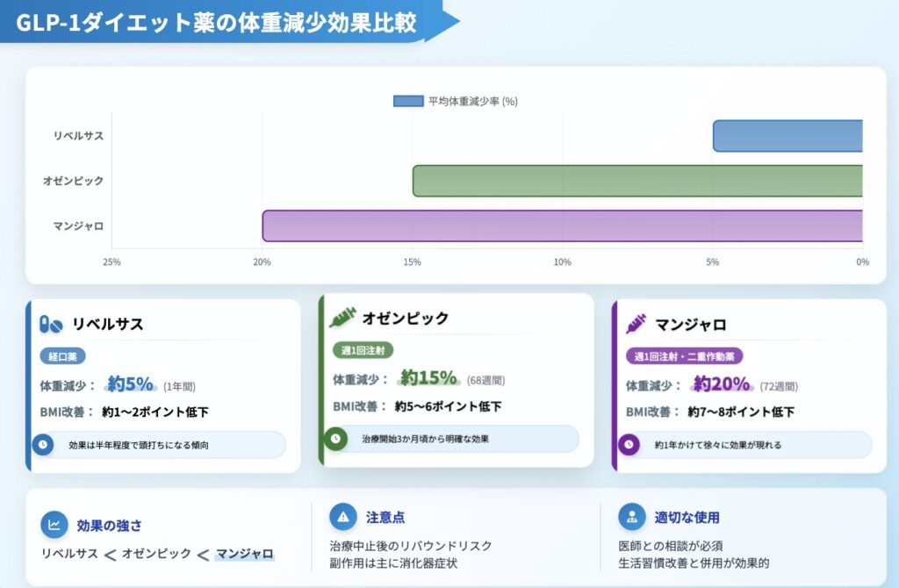Click the 生活習慣改善と併用が効果的 line
Screen dimensions: 899x588
(x=694, y=563)
